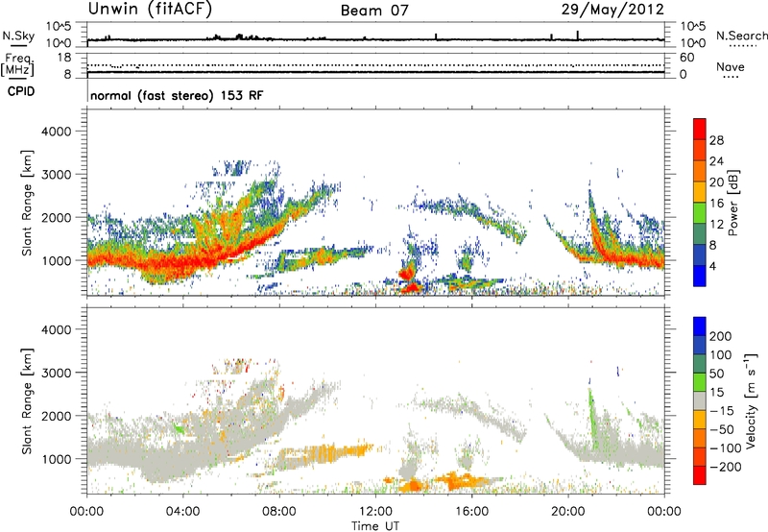Click the 'Velocity [m s-1]' colorbar title

click(x=751, y=400)
